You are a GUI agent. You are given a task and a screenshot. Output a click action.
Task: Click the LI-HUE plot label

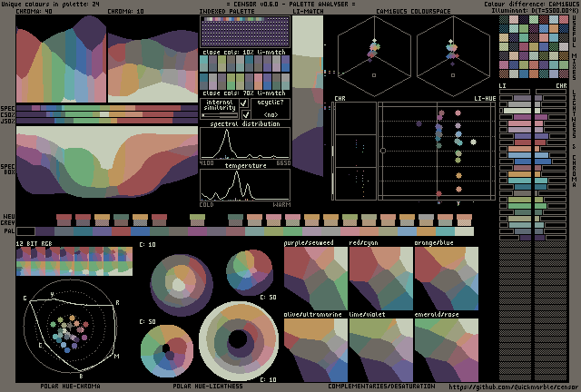(x=485, y=99)
